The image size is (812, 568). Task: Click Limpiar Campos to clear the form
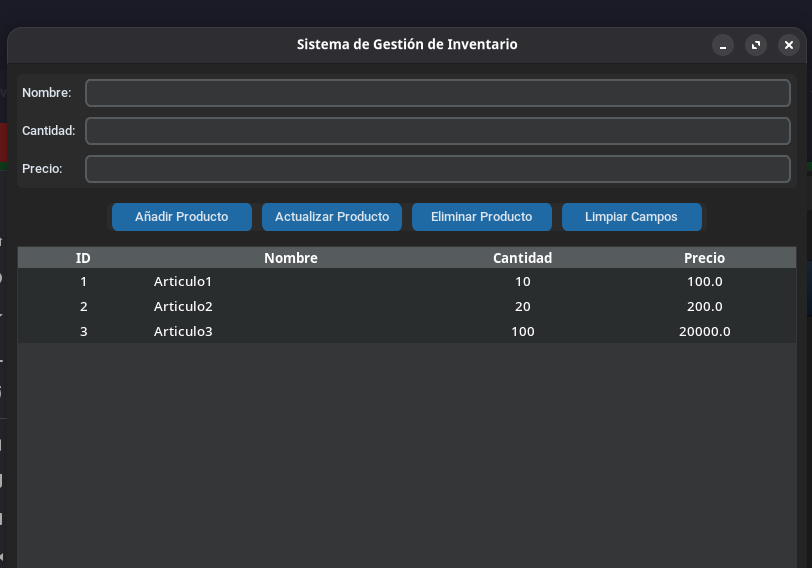(631, 217)
